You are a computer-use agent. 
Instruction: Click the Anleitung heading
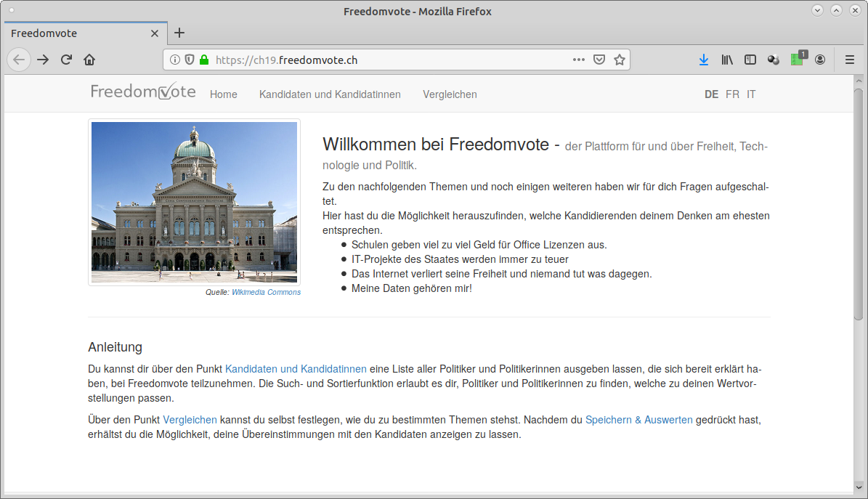[x=115, y=347]
